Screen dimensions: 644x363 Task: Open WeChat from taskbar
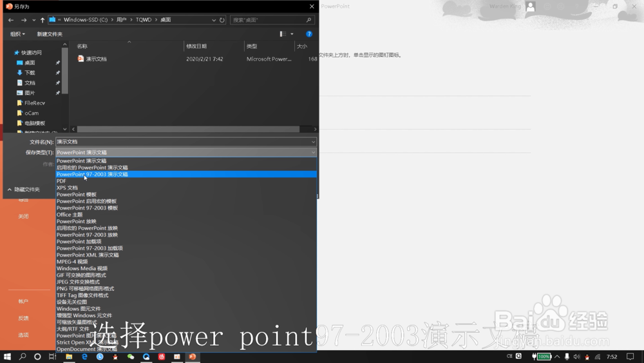(x=131, y=357)
